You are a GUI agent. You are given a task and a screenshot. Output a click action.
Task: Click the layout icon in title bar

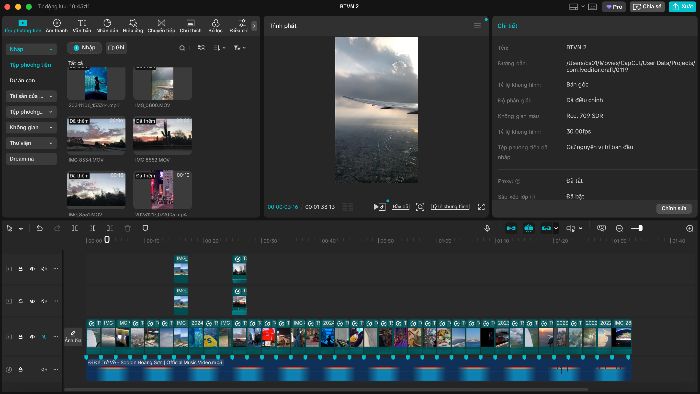pos(574,7)
